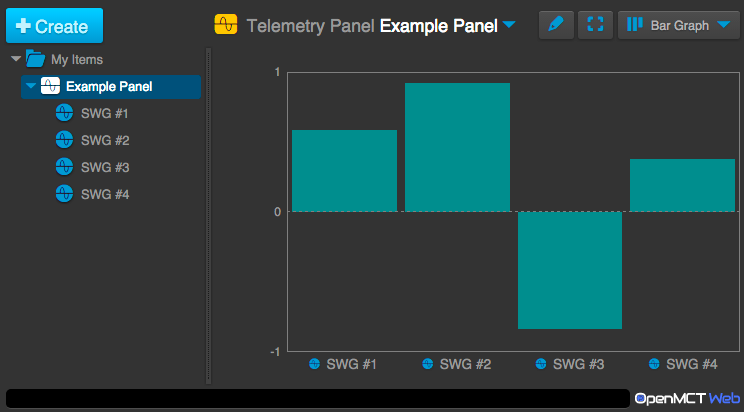Click the SWG #4 icon below the chart
Screen dimensions: 744x412
click(x=654, y=364)
